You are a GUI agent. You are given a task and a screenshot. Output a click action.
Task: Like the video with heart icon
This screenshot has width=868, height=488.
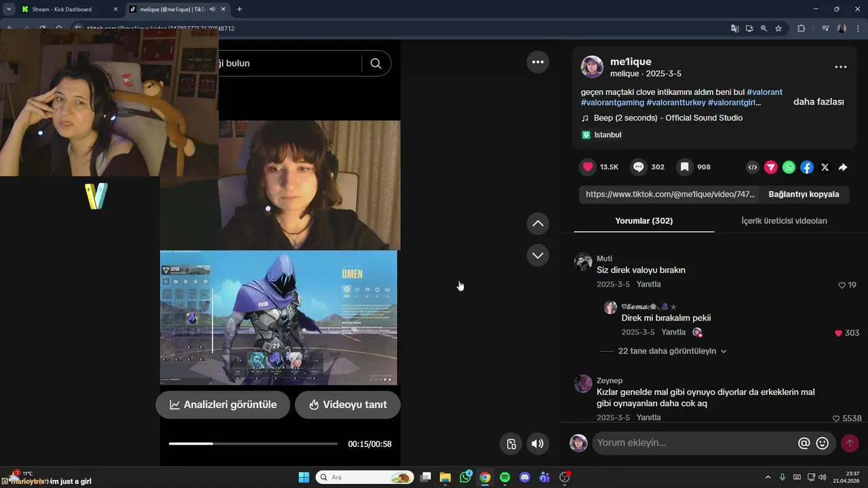588,167
